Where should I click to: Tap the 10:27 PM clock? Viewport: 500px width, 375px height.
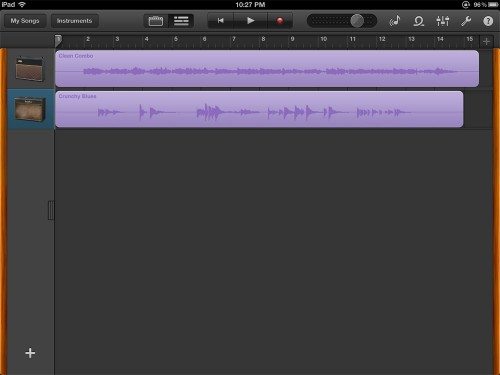(250, 5)
